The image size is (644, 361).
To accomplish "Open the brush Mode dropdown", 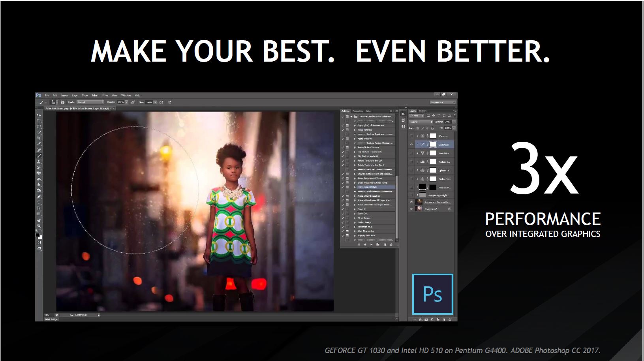I will click(90, 102).
